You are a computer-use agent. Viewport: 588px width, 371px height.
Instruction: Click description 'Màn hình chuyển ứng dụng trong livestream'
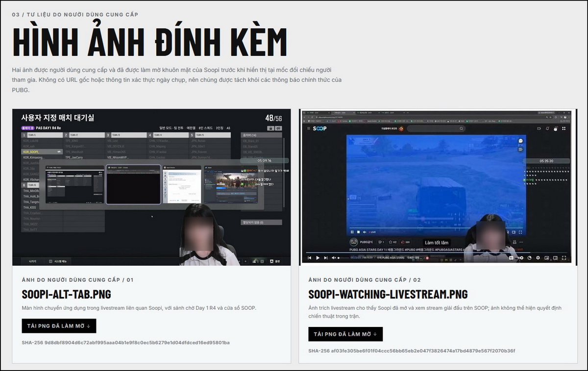[139, 308]
